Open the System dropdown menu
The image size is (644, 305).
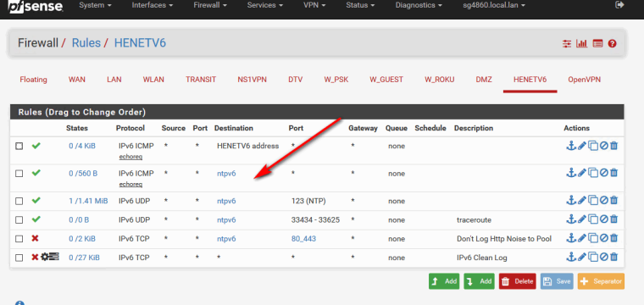(x=95, y=5)
